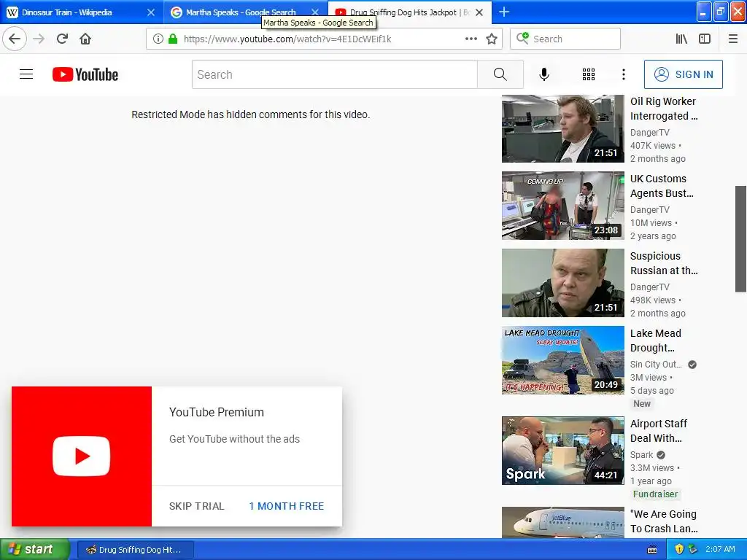This screenshot has height=560, width=747.
Task: Click the 'UK Customs Agents Bust' title
Action: pos(662,186)
